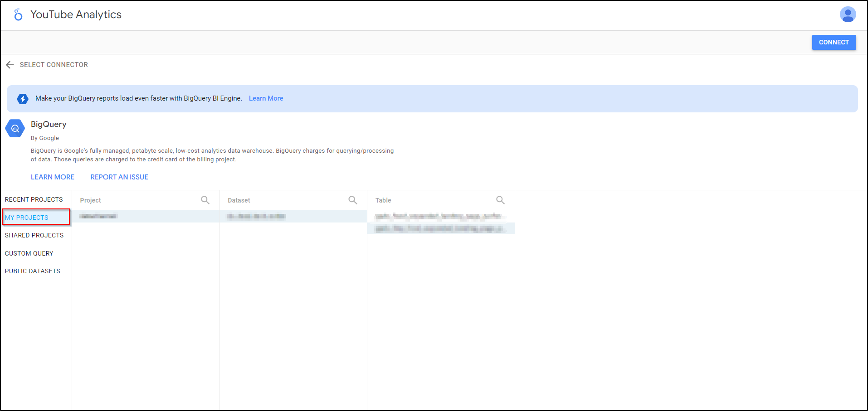The width and height of the screenshot is (868, 411).
Task: Click the Table column header
Action: coord(383,200)
